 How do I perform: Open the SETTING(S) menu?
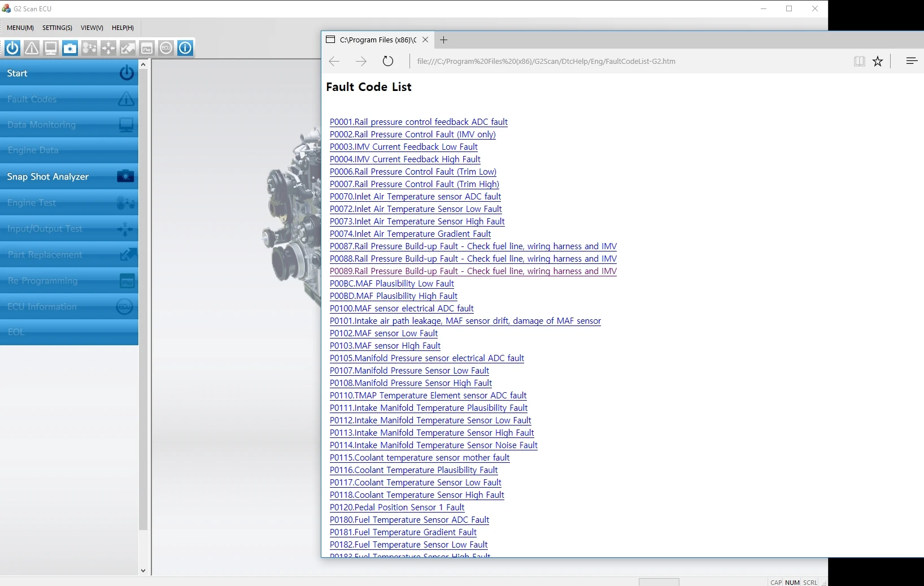coord(57,28)
